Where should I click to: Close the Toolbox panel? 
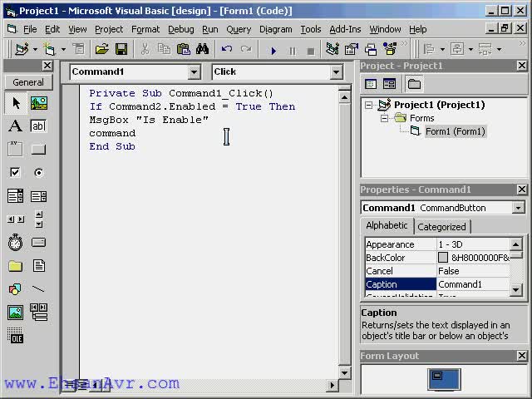[x=47, y=66]
